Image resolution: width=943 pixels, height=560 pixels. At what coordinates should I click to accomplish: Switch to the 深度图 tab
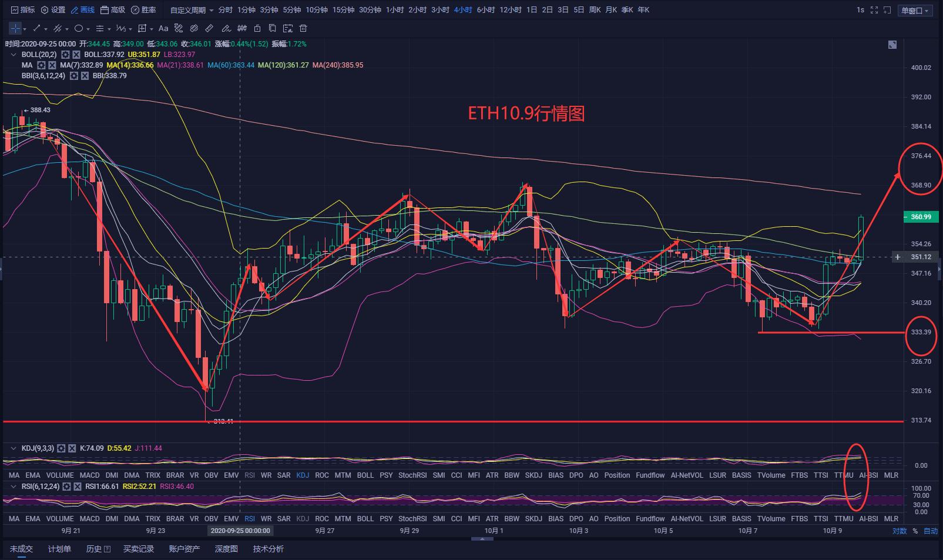pos(226,549)
